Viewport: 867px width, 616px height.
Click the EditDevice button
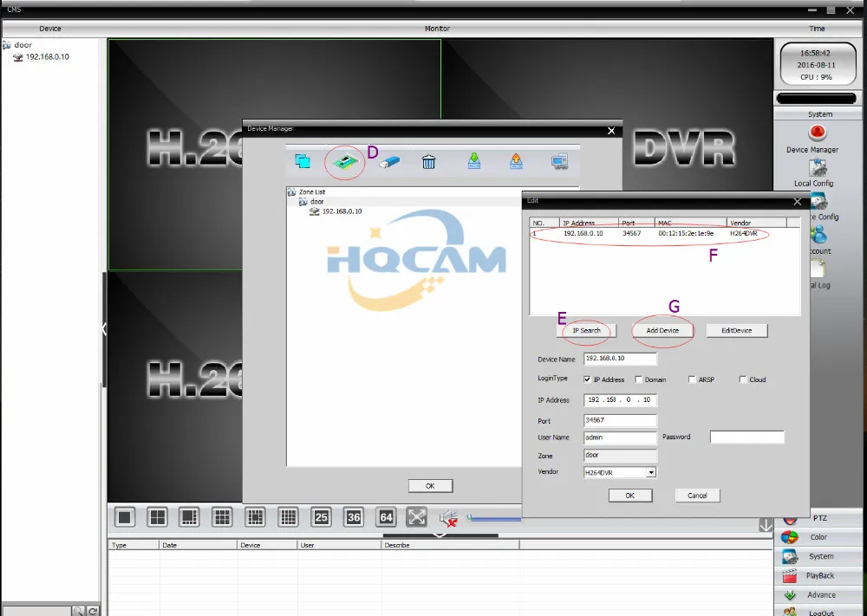(736, 330)
